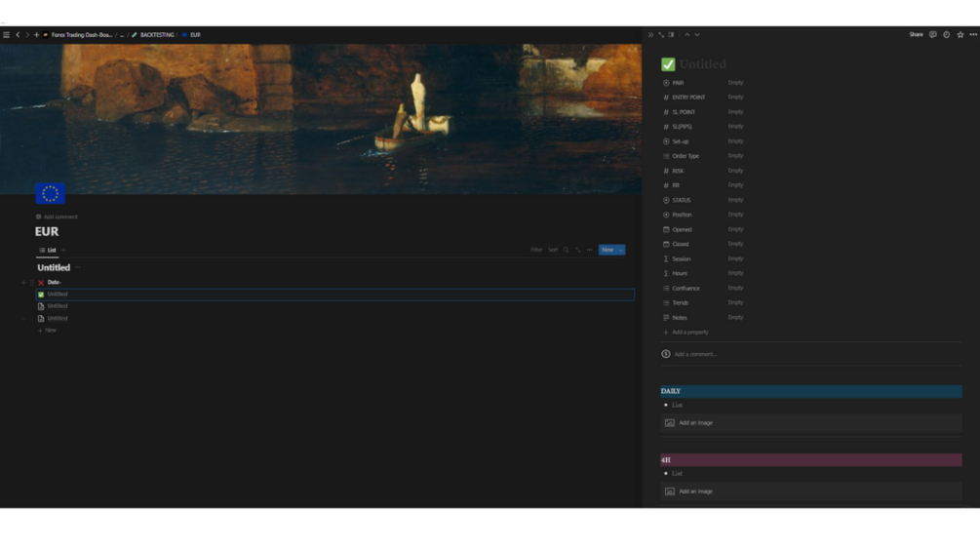Go forward with the right arrow
Image resolution: width=980 pixels, height=552 pixels.
(x=27, y=35)
